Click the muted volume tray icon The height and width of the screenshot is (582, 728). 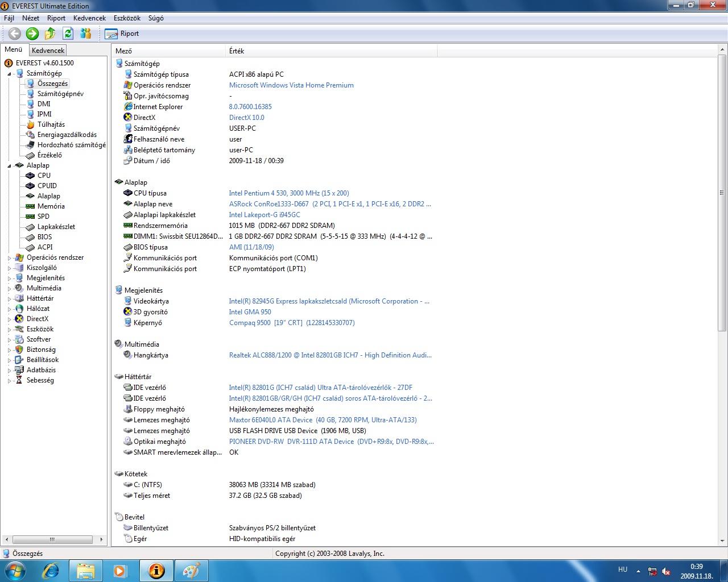(665, 571)
